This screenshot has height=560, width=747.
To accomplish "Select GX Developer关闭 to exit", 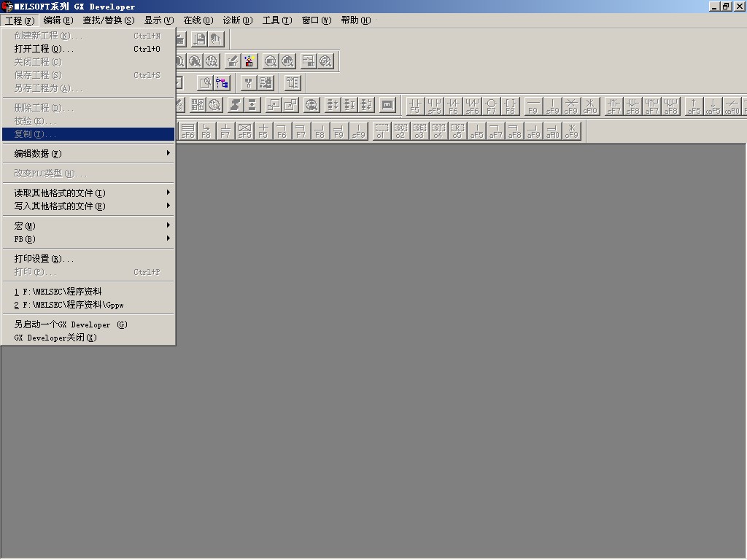I will coord(55,338).
